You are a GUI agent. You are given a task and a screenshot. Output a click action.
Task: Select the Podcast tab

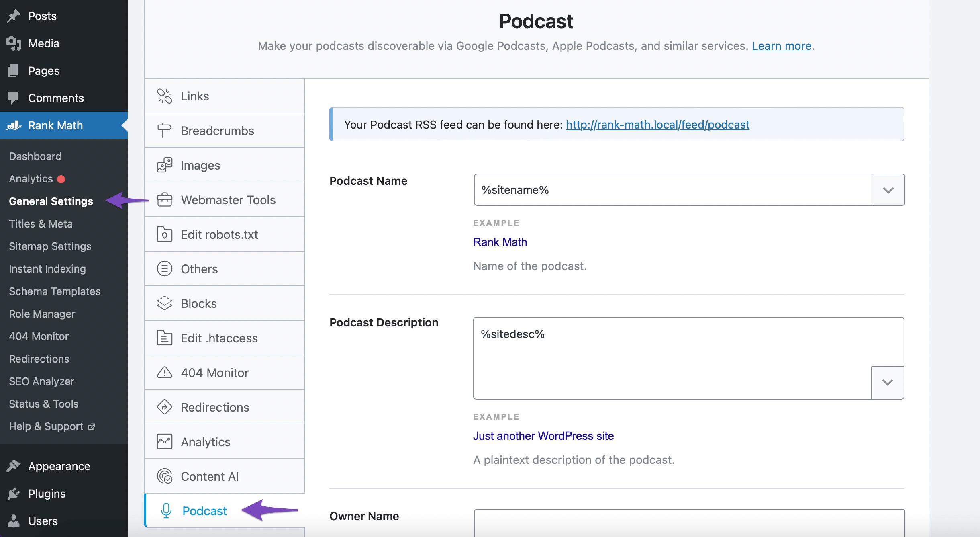(x=225, y=511)
